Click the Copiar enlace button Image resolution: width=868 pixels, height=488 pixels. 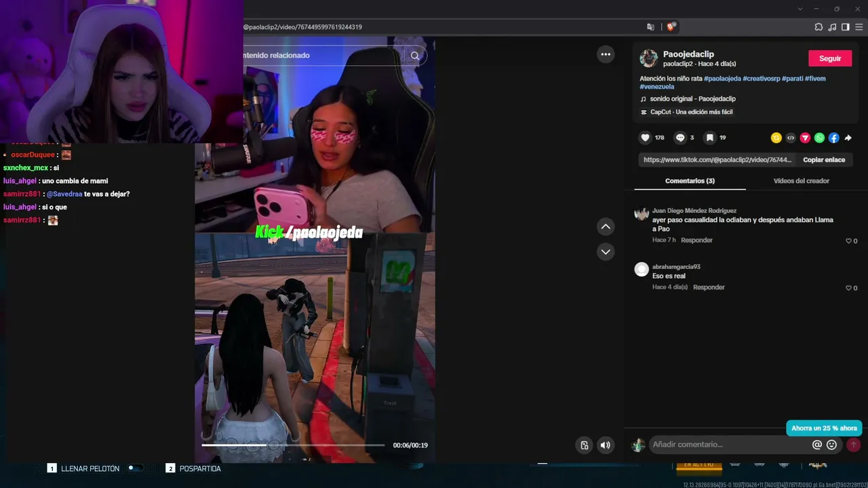[x=824, y=160]
